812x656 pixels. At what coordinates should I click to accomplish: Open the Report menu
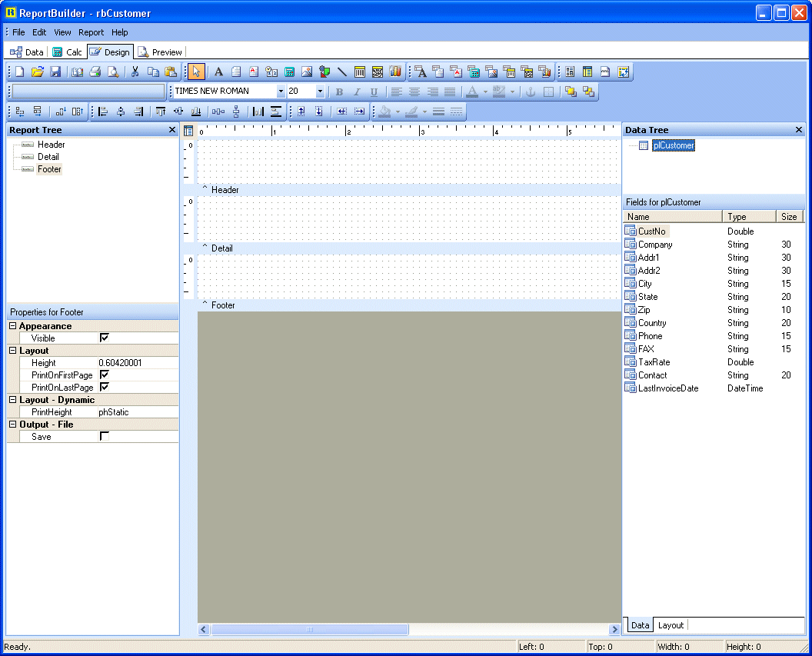pos(91,32)
